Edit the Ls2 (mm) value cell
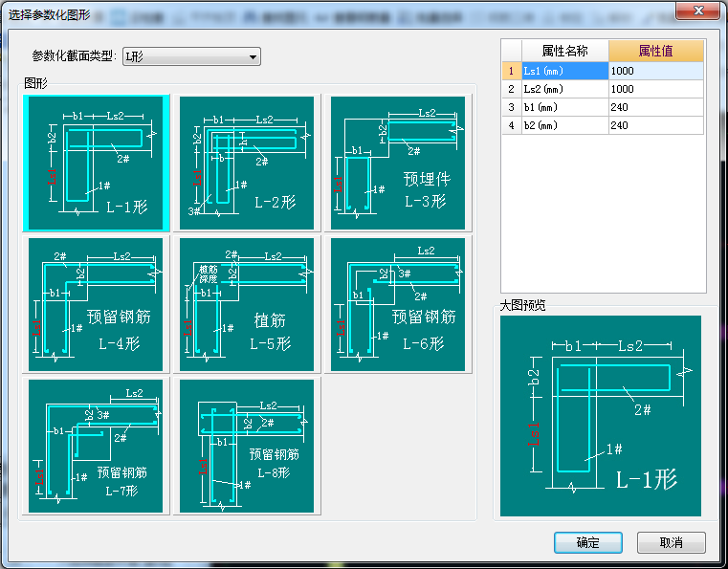The image size is (728, 569). coord(655,89)
